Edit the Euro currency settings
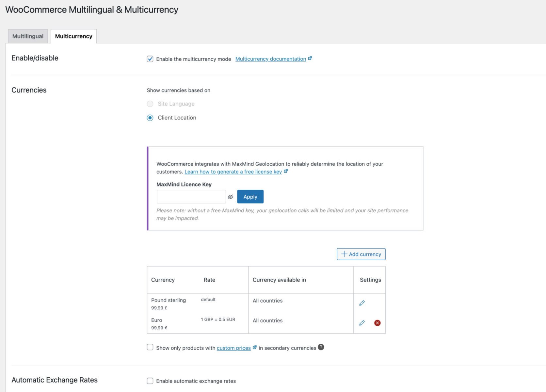546x392 pixels. [x=362, y=323]
